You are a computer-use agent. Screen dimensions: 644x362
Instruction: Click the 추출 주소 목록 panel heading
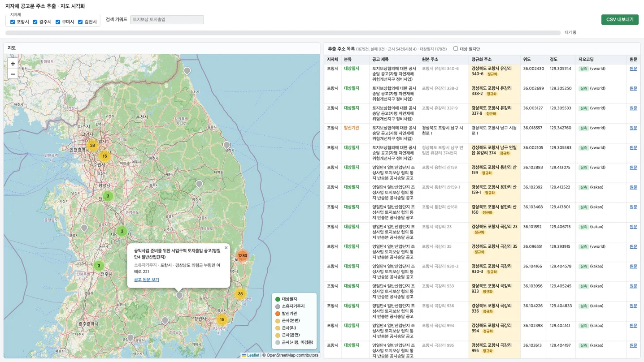[341, 48]
